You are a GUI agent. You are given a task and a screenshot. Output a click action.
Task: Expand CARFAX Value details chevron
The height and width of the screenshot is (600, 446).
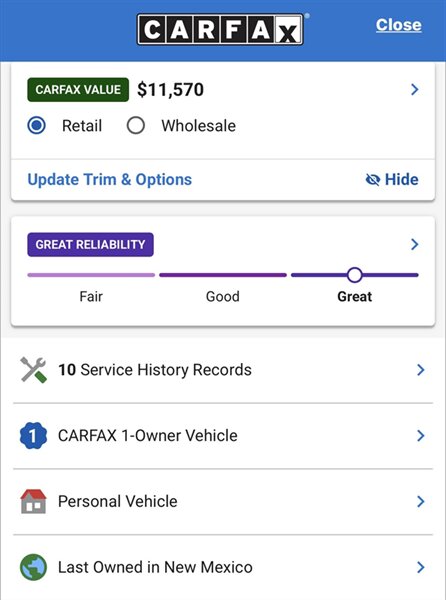(x=414, y=90)
